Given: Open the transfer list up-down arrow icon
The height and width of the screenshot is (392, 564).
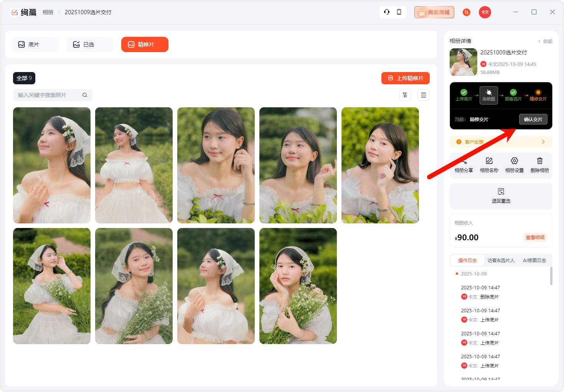Looking at the screenshot, I should [x=467, y=12].
